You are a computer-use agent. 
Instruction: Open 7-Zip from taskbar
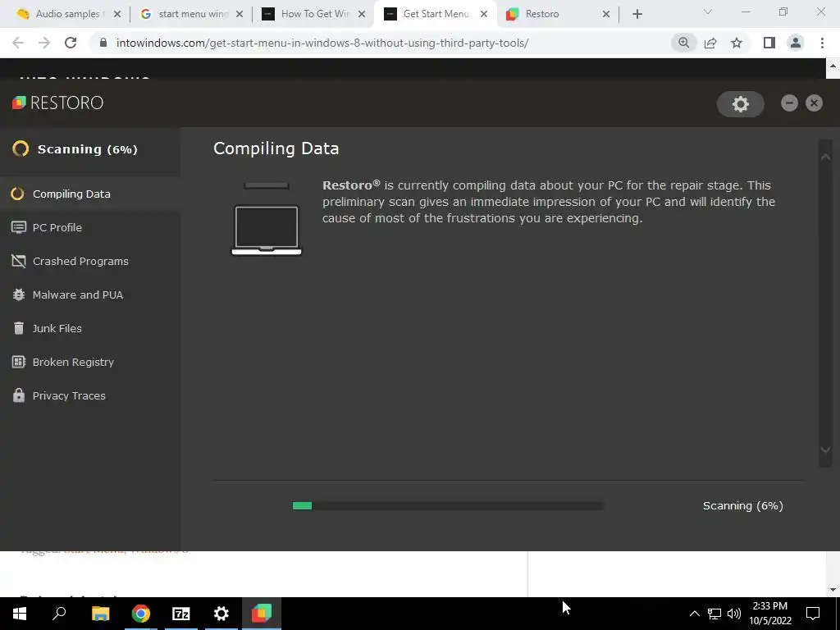(181, 614)
